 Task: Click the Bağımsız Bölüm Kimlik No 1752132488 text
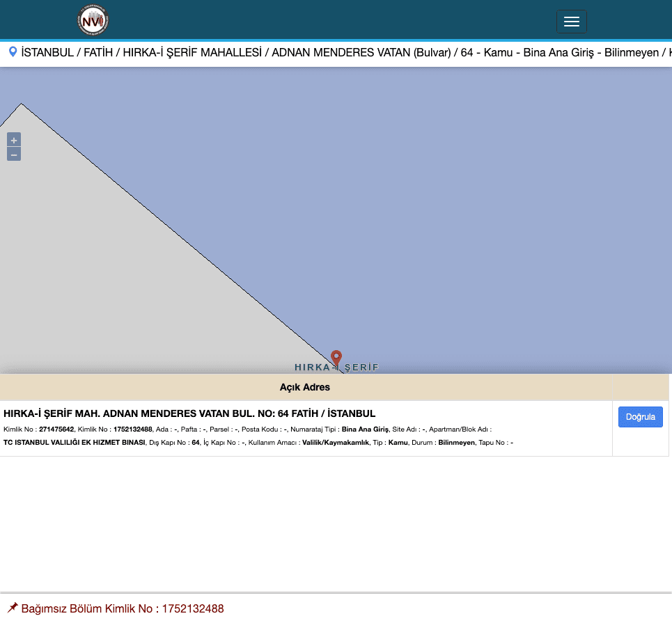pos(123,608)
